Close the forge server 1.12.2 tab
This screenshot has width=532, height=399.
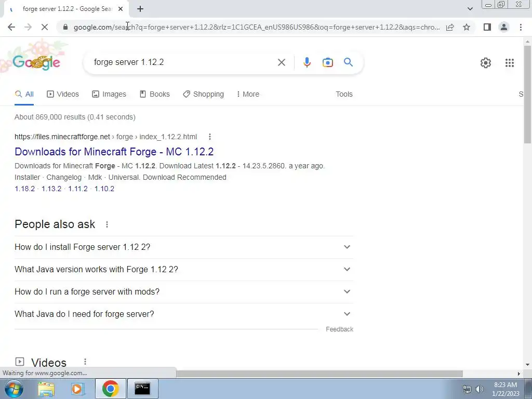pyautogui.click(x=121, y=9)
